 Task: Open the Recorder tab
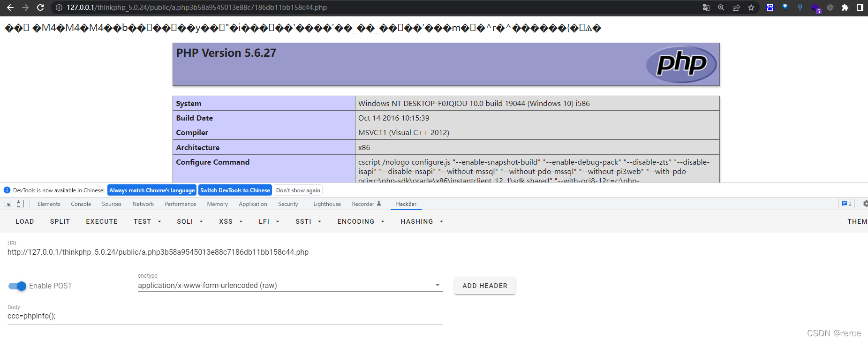coord(366,204)
